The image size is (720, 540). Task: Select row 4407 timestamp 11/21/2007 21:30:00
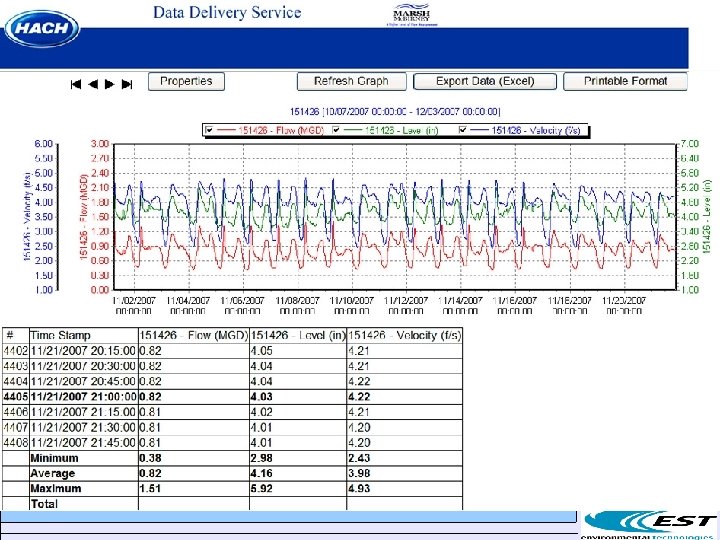(x=83, y=427)
